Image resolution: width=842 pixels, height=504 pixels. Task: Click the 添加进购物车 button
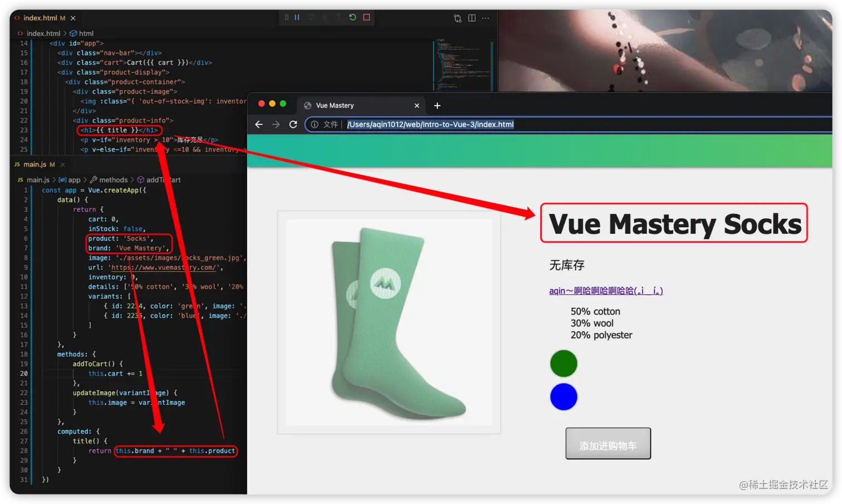coord(608,444)
